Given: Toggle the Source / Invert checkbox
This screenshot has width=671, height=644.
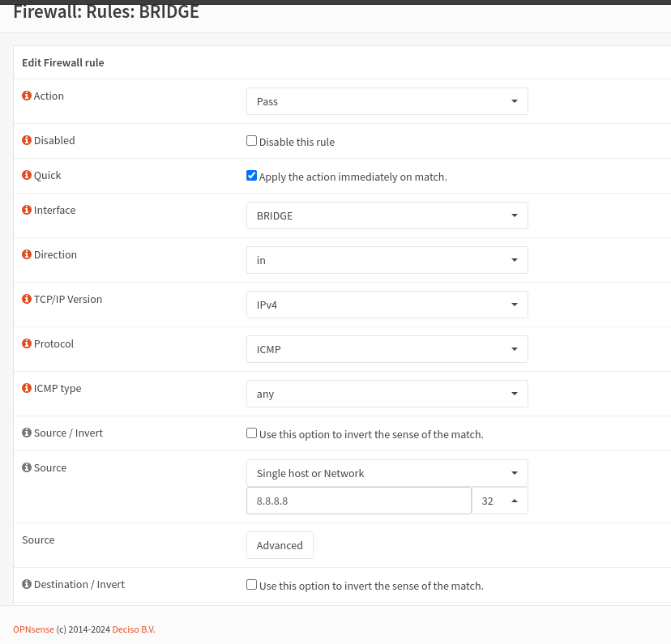Looking at the screenshot, I should [x=251, y=433].
